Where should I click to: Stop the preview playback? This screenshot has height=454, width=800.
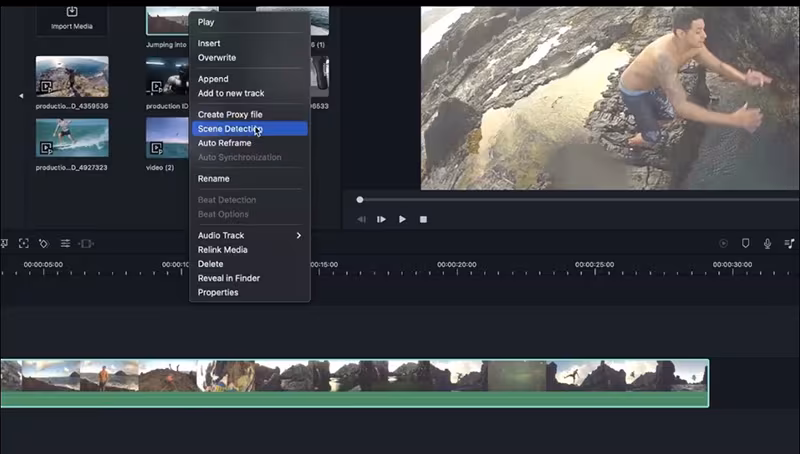click(x=423, y=219)
